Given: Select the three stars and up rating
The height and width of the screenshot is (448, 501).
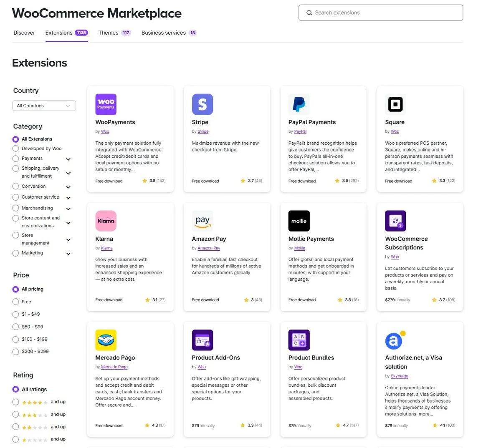Looking at the screenshot, I should tap(15, 415).
